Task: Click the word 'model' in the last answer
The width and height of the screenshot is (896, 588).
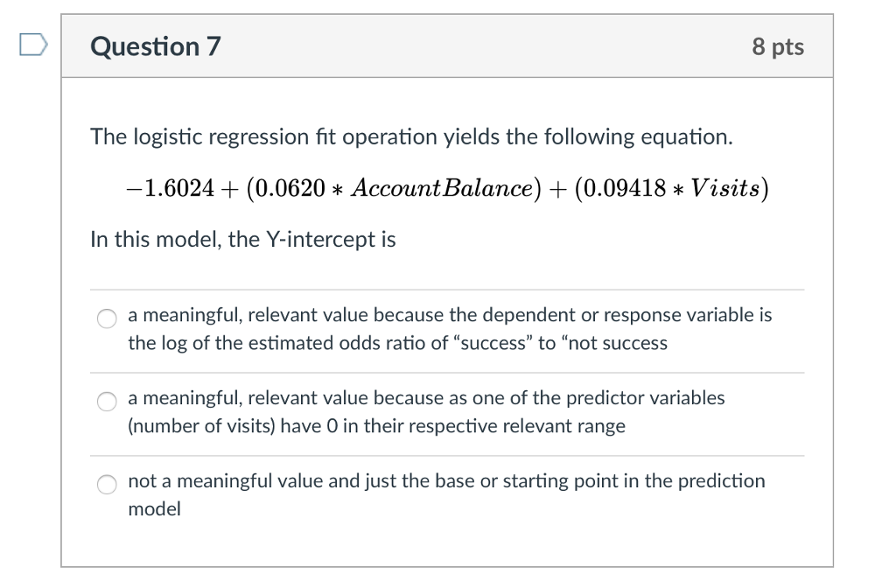Action: [154, 508]
